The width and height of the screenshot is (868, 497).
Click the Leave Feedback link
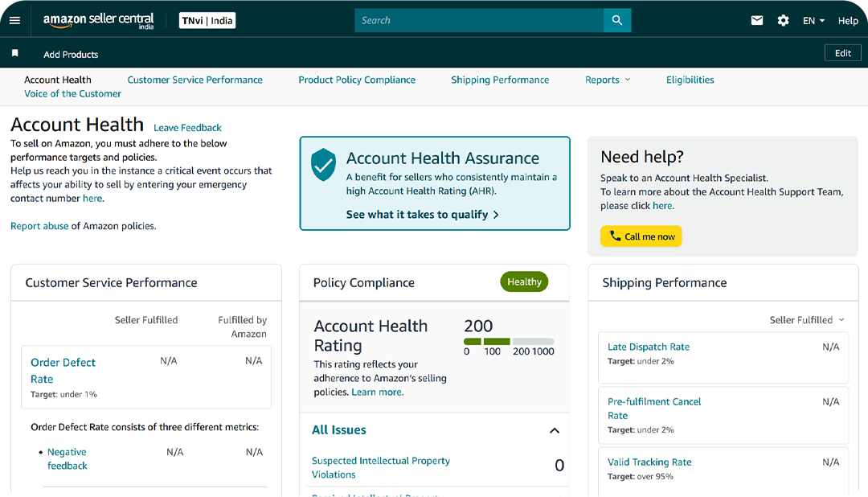[x=187, y=127]
